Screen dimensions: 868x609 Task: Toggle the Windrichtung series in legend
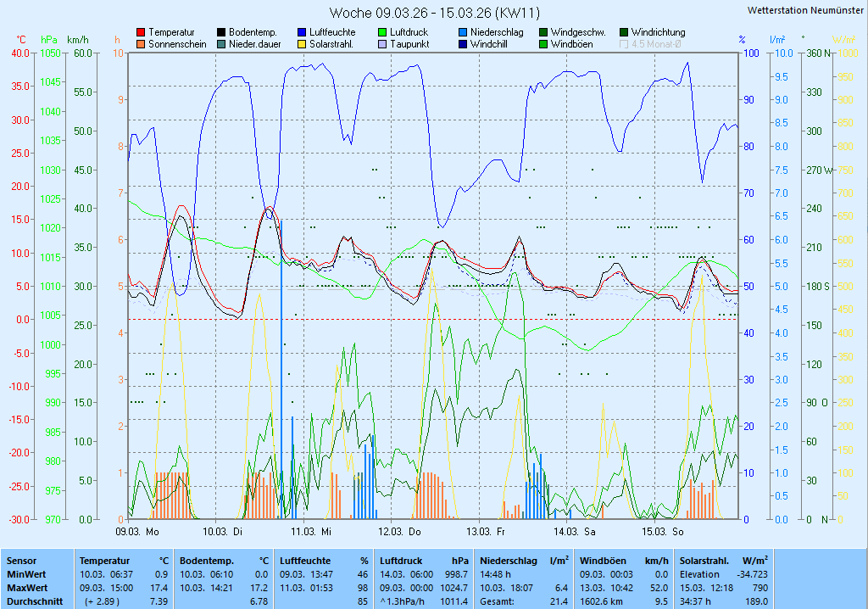(x=624, y=32)
